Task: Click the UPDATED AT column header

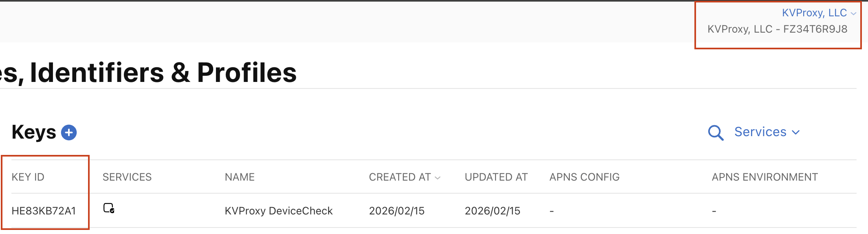Action: pos(496,177)
